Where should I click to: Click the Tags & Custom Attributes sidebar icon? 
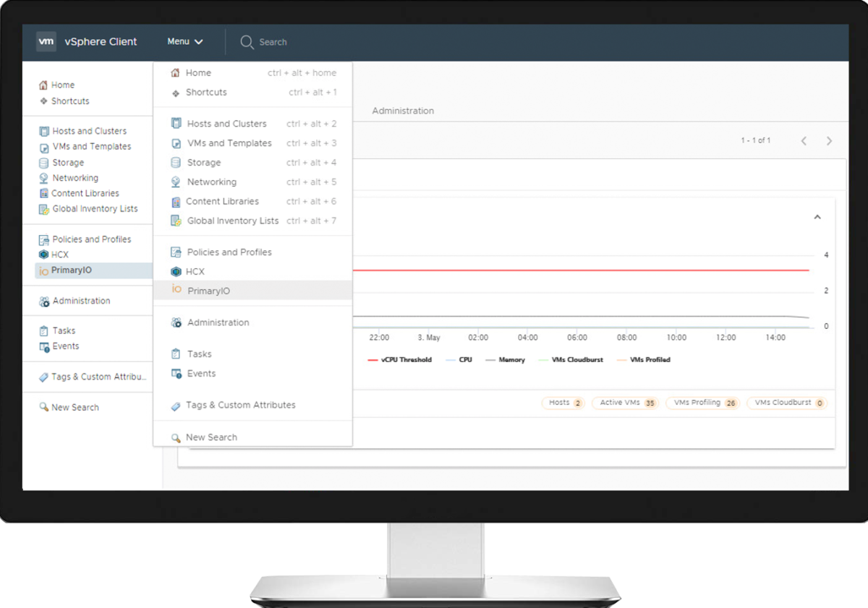44,377
